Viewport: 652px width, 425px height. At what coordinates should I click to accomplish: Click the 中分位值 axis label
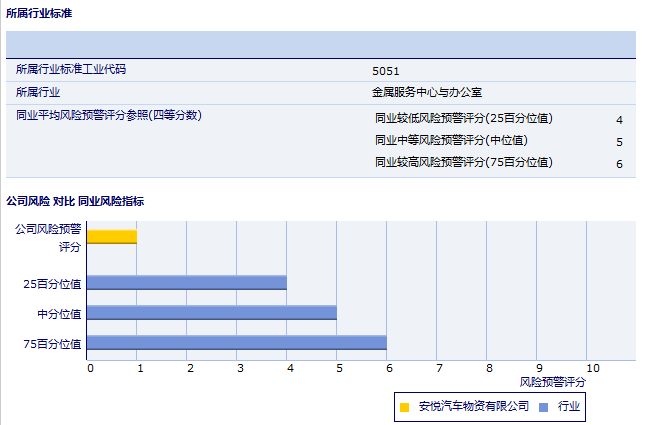pos(59,314)
